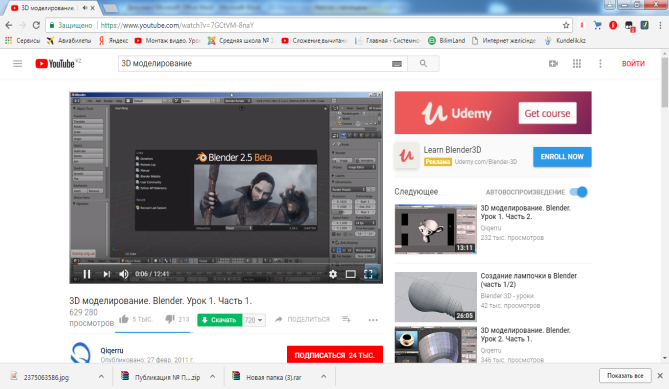Open the Kundelik.kz bookmark
Screen dimensions: 669x389
565,41
